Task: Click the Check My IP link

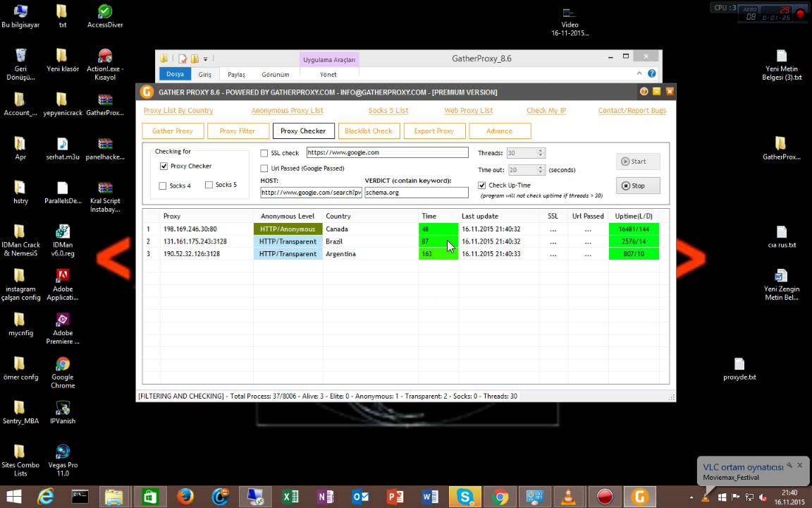Action: click(546, 110)
